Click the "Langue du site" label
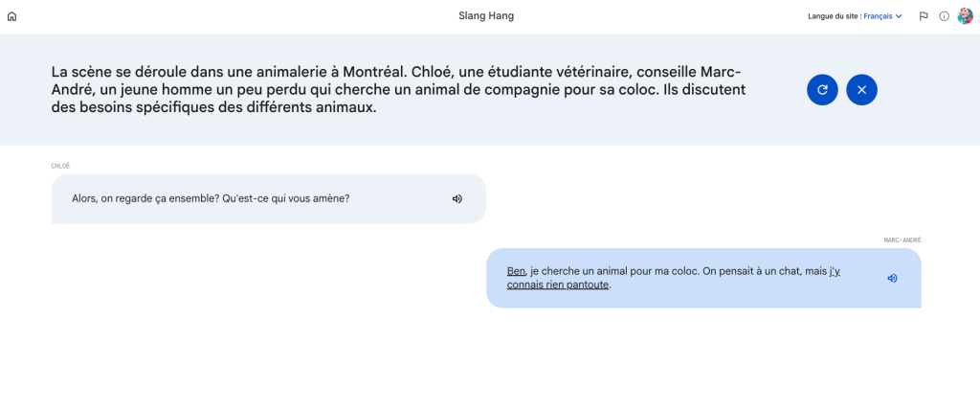 (x=834, y=16)
